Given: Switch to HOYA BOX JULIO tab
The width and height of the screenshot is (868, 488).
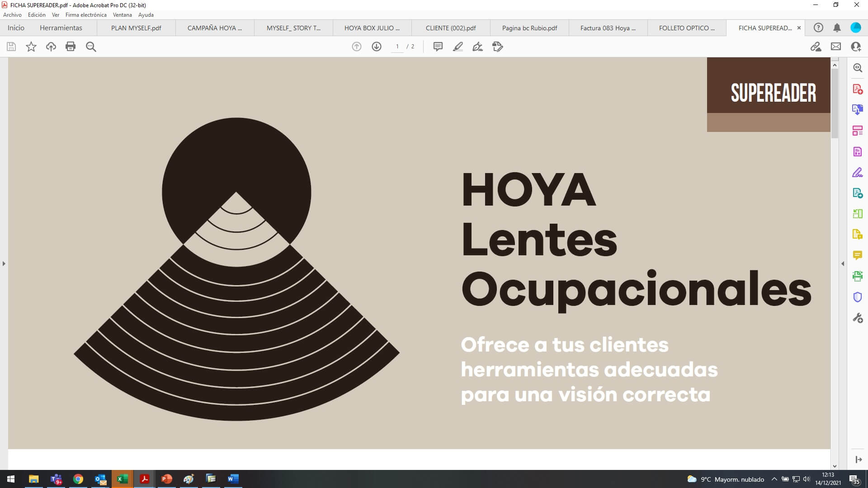Looking at the screenshot, I should pos(372,28).
